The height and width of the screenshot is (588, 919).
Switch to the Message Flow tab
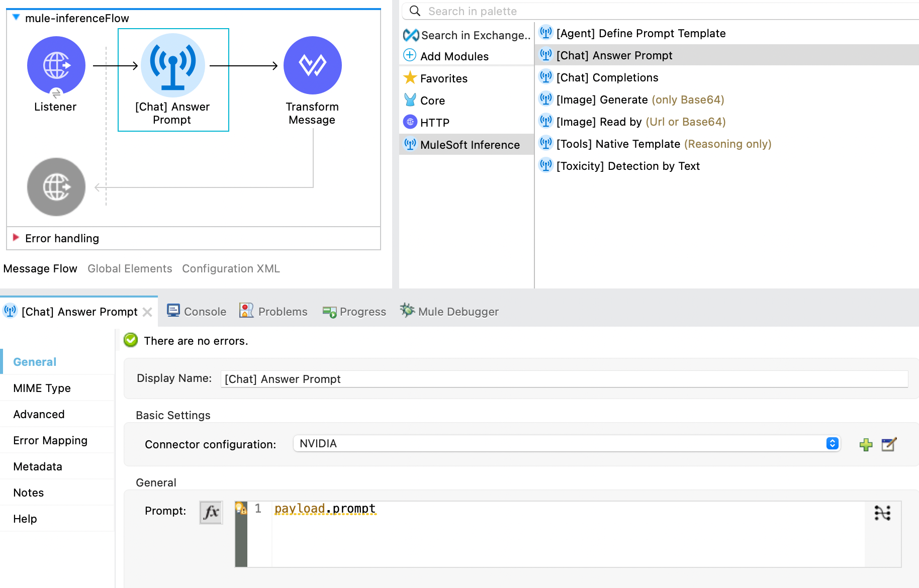(40, 268)
